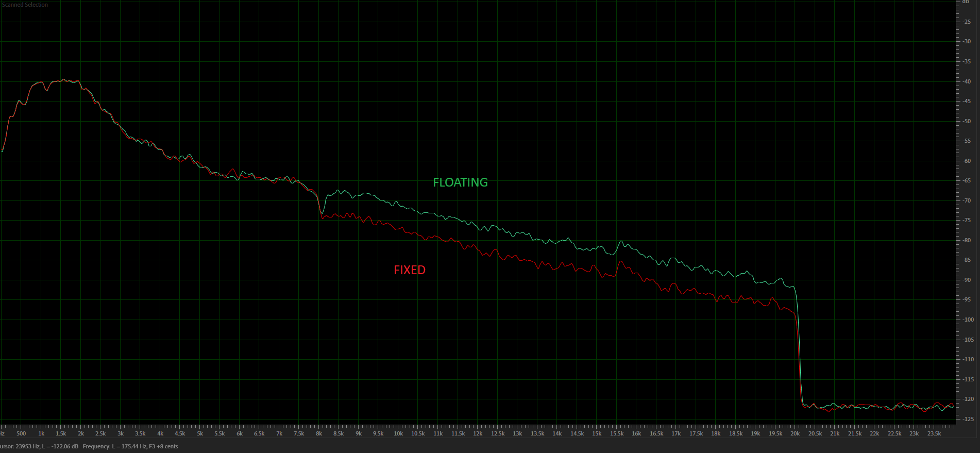Click the -80 dB scale label

(x=967, y=240)
